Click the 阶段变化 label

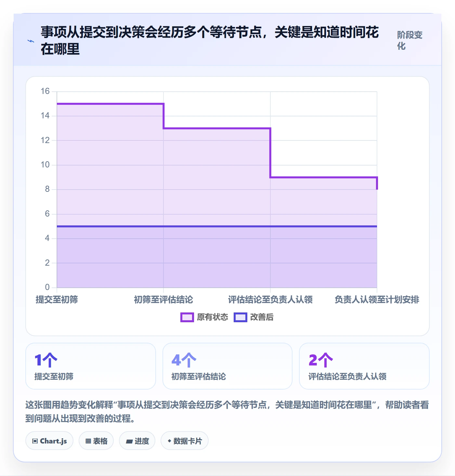tap(409, 41)
